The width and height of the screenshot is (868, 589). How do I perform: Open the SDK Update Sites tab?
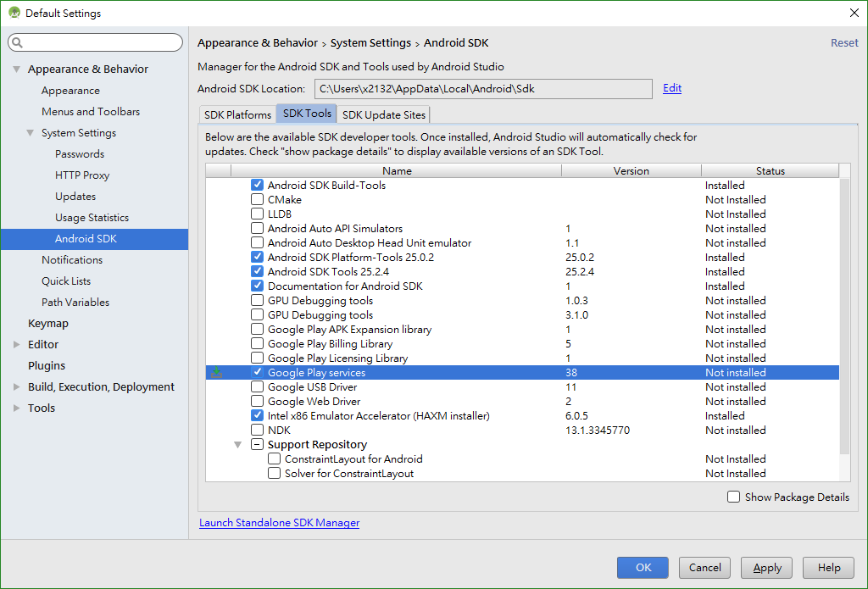[x=384, y=114]
